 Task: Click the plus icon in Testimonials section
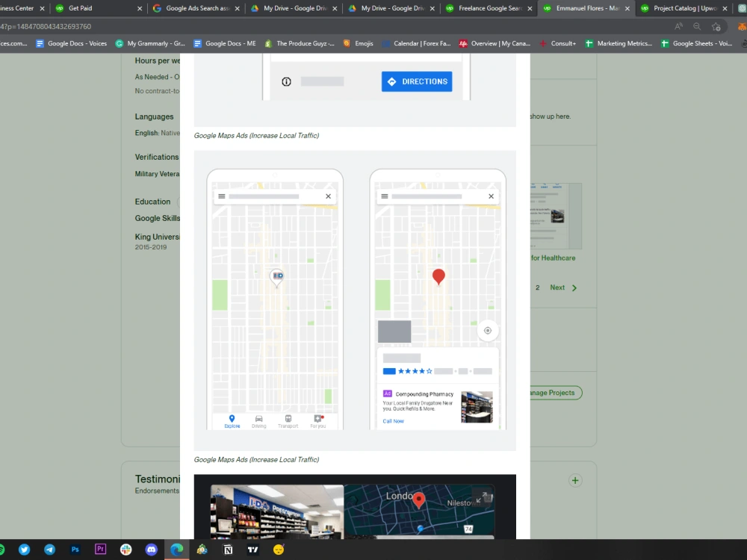pyautogui.click(x=575, y=480)
